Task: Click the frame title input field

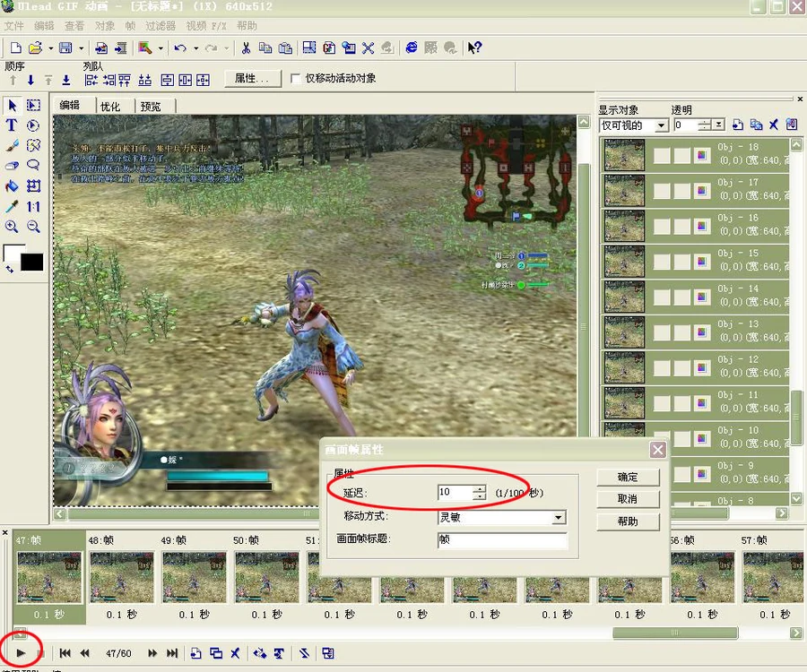Action: click(502, 539)
